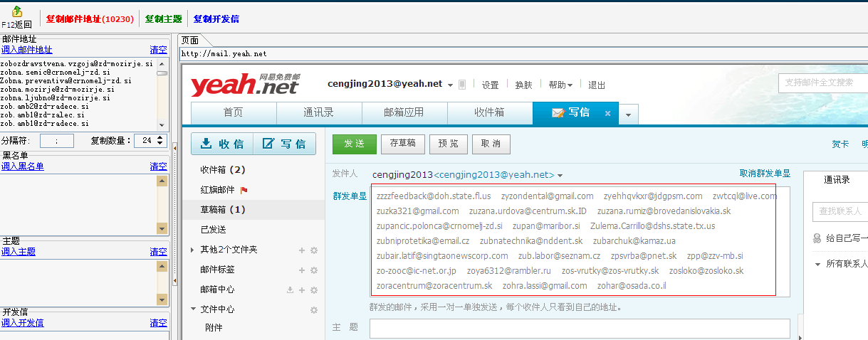Click the plus icon on 邮件标签 row
The height and width of the screenshot is (340, 868).
[x=301, y=270]
